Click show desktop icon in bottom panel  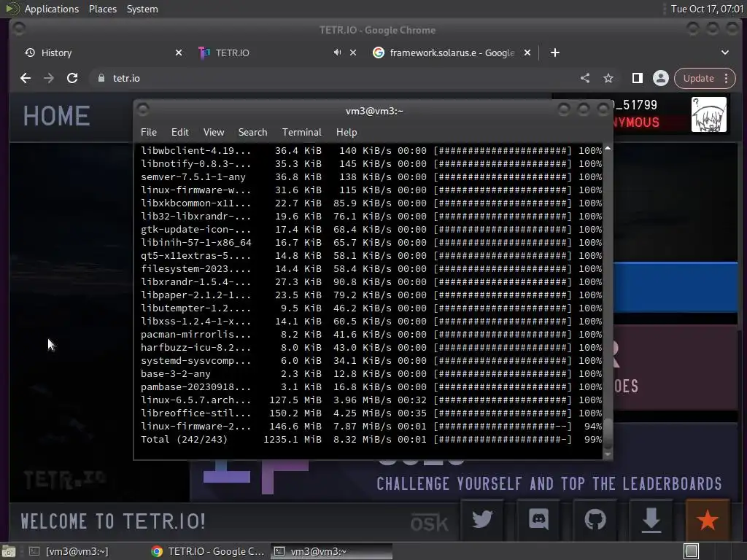(8, 551)
